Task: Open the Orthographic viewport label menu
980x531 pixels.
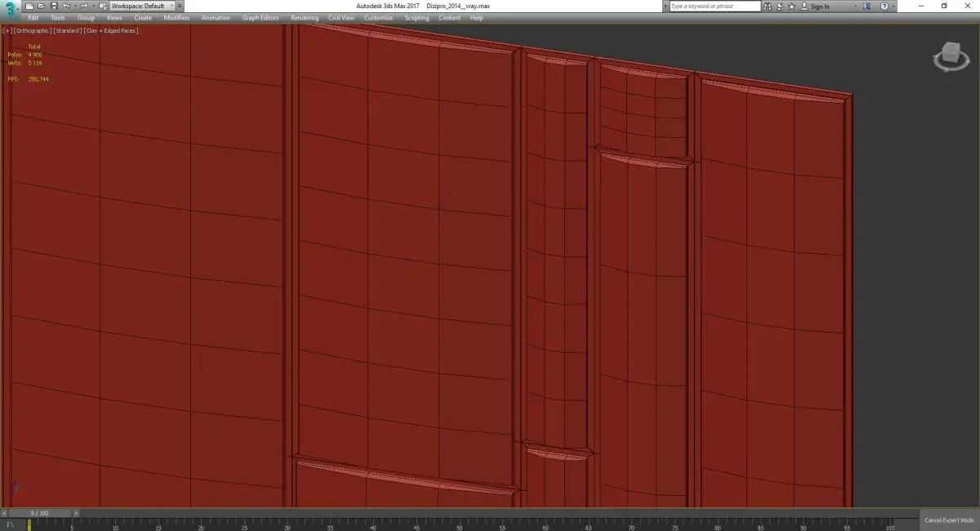Action: coord(33,31)
